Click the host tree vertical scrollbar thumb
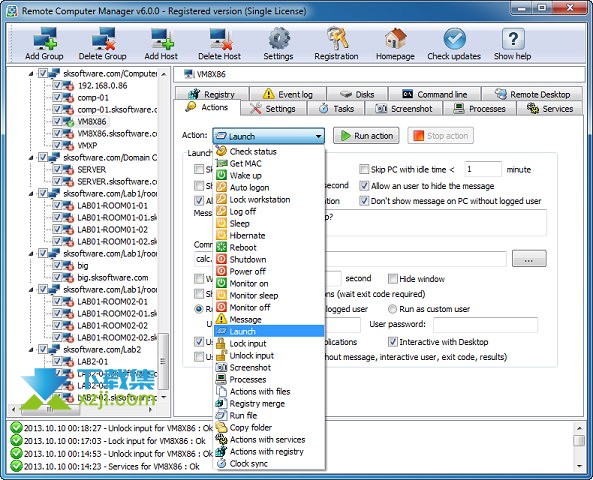593x480 pixels. click(x=163, y=361)
